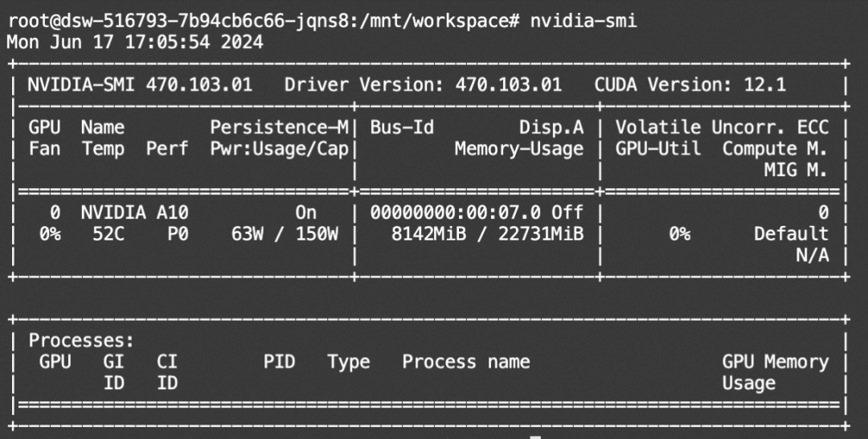Click the Process name column header

tap(466, 362)
